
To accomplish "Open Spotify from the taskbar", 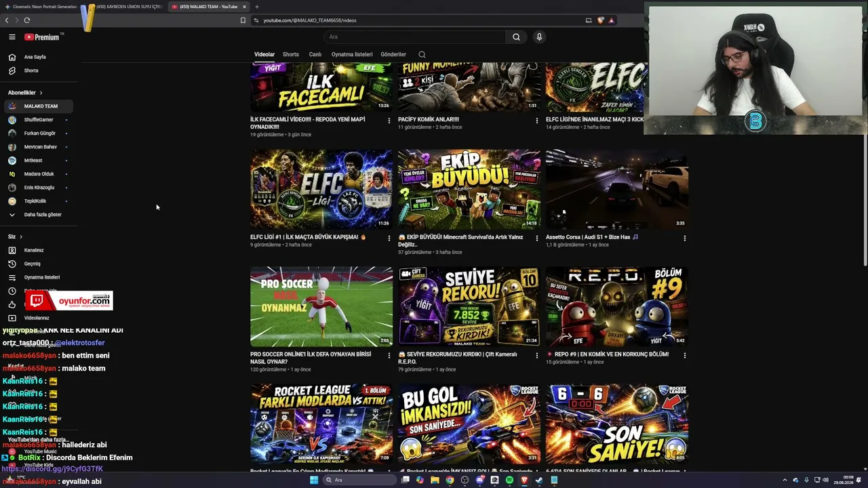I will pyautogui.click(x=509, y=480).
